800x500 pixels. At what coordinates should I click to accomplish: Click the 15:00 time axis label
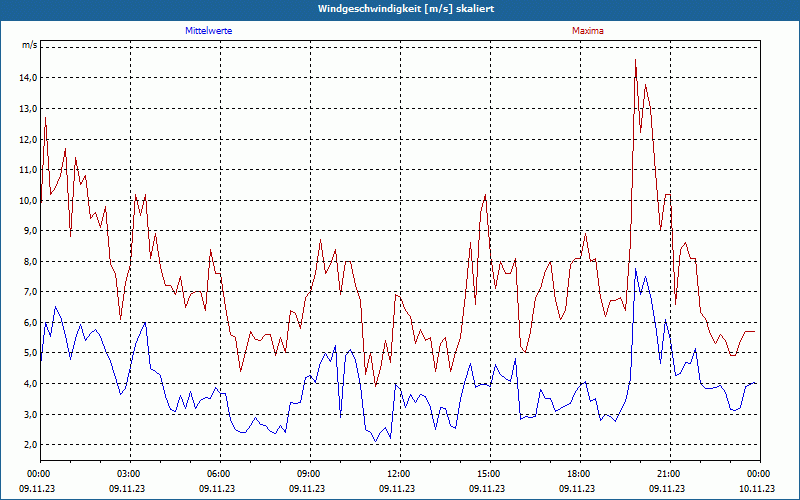coord(489,473)
